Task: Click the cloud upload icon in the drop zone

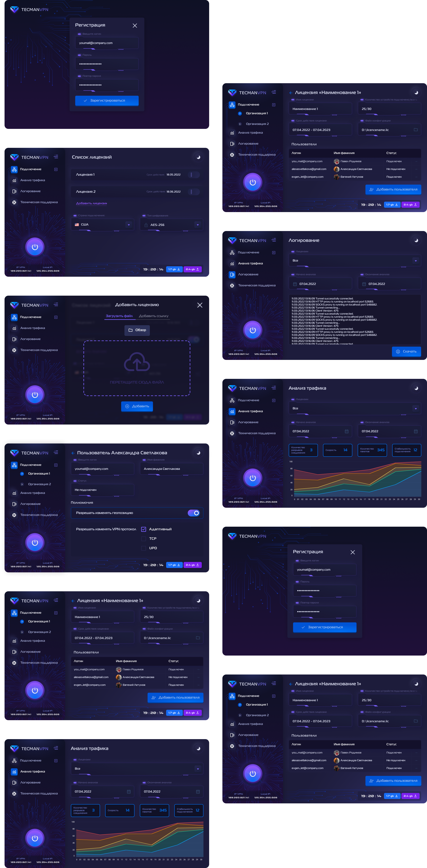Action: coord(137,362)
